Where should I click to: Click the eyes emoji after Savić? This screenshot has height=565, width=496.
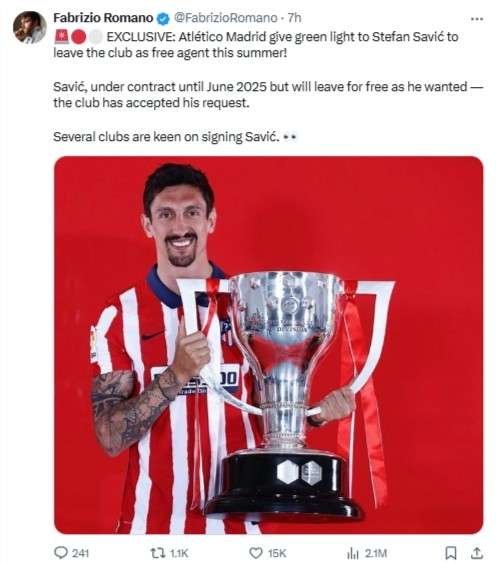[290, 137]
